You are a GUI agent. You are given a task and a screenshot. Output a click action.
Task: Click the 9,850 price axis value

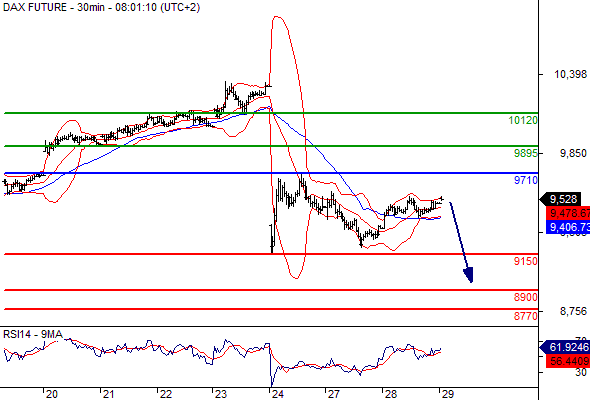point(573,153)
